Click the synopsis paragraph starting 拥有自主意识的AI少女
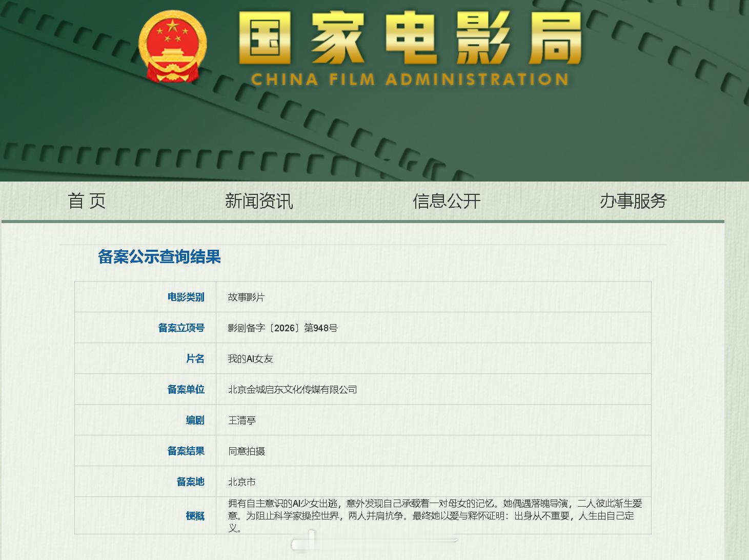The width and height of the screenshot is (749, 560). pos(435,516)
